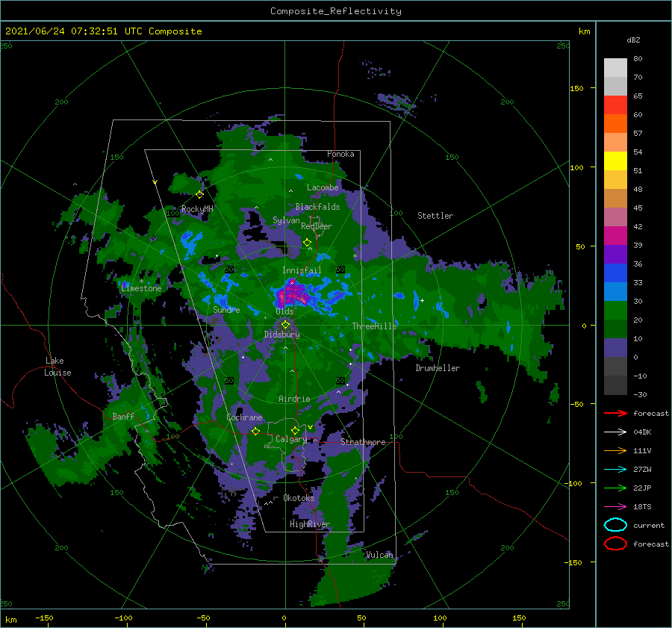Click the Strathmore city label
The image size is (672, 628).
363,442
